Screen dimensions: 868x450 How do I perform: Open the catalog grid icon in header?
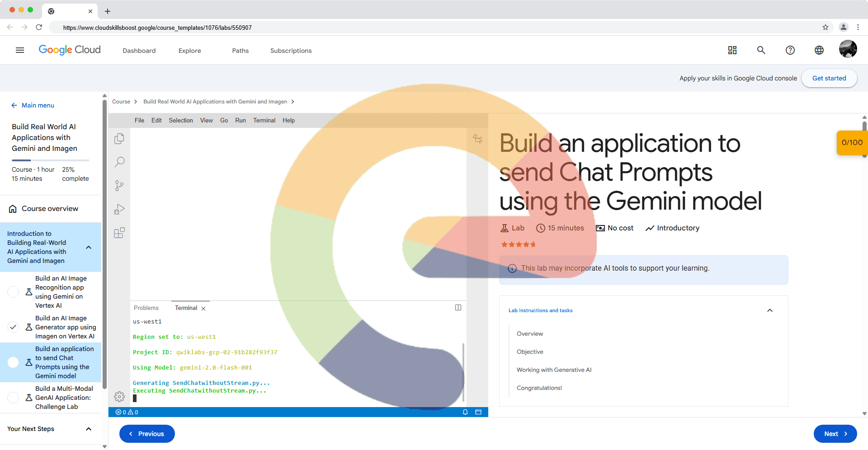click(732, 50)
